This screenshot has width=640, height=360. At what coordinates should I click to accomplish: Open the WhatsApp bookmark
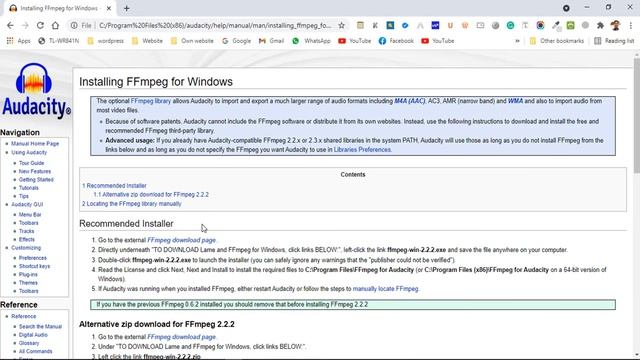tap(311, 41)
